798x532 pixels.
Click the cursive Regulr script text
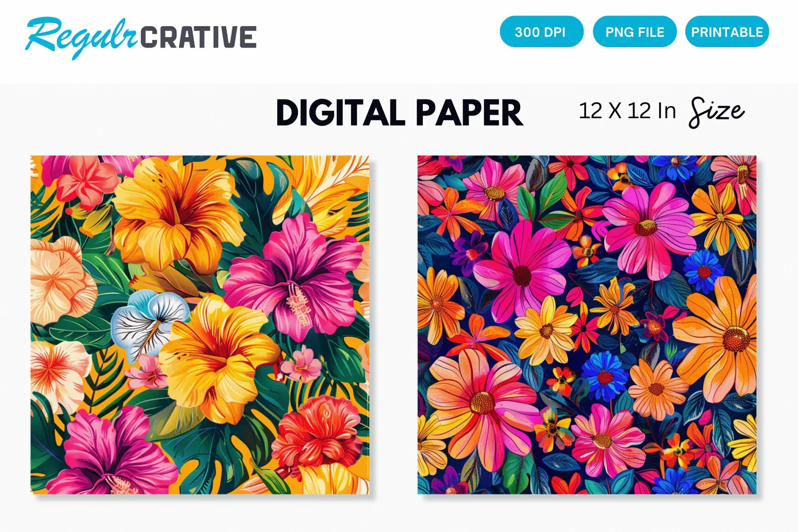[81, 37]
